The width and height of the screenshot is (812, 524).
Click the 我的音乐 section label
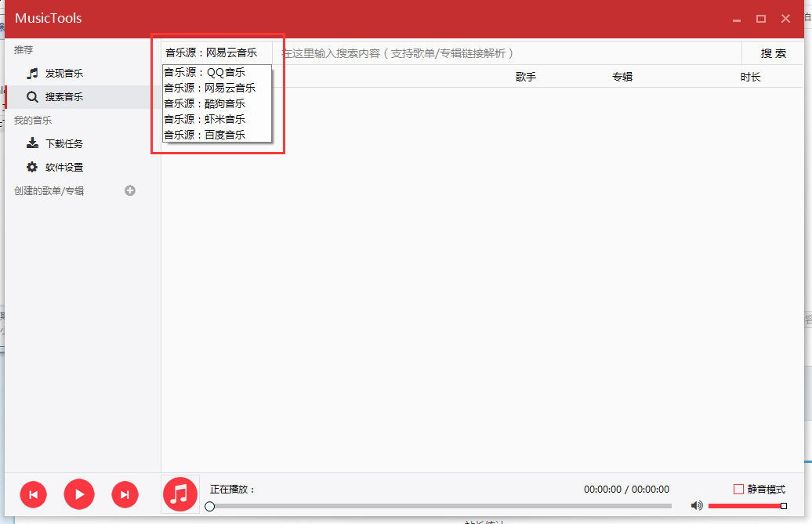click(33, 121)
